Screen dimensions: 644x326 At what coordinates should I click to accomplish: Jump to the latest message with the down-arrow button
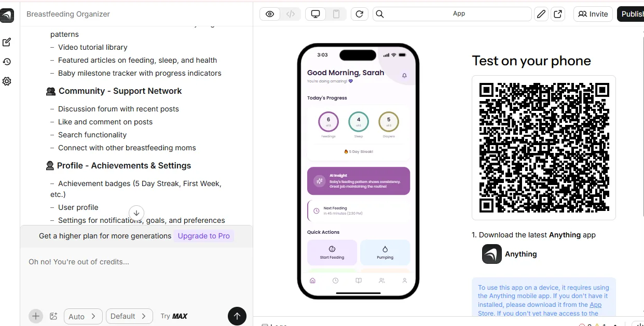tap(136, 212)
